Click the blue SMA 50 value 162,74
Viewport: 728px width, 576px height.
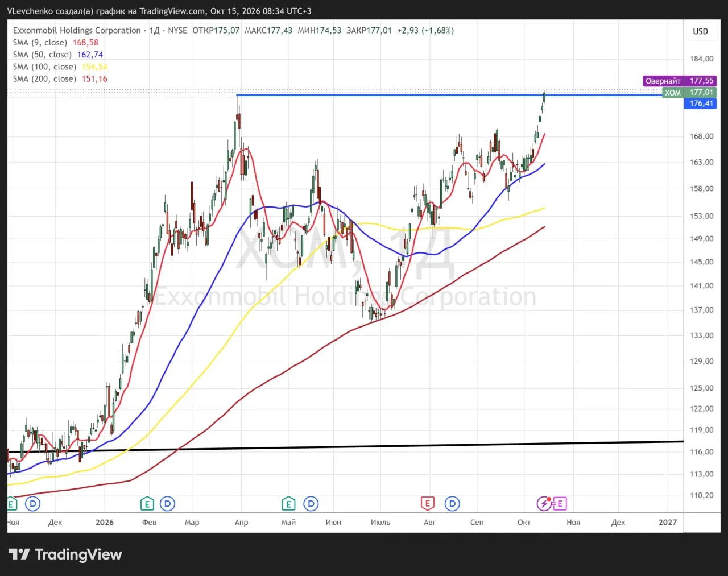90,55
